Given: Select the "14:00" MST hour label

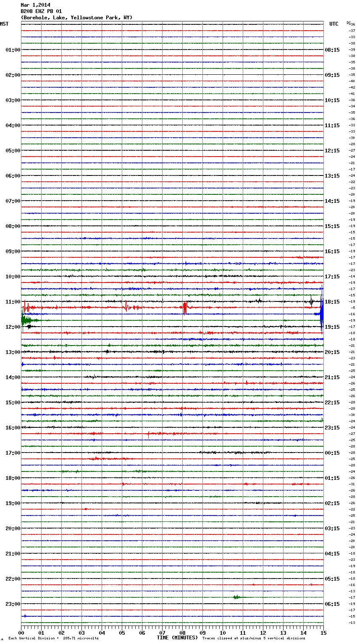Looking at the screenshot, I should click(x=13, y=377).
